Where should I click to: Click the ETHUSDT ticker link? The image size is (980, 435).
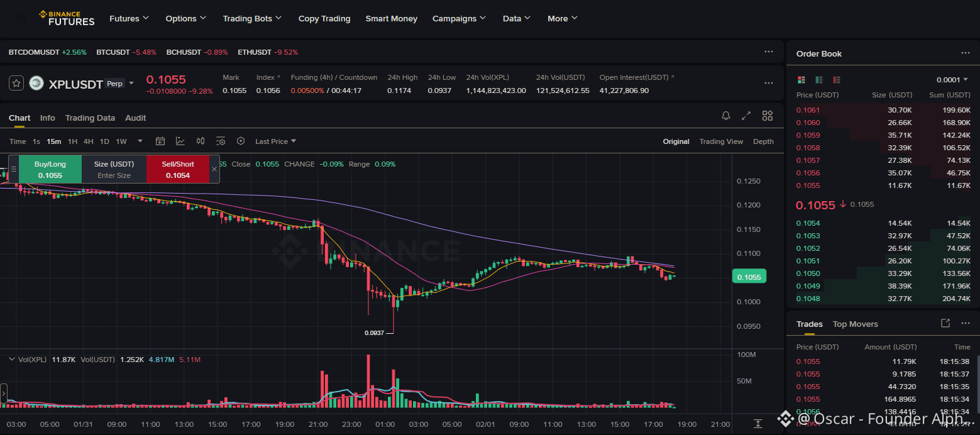268,52
